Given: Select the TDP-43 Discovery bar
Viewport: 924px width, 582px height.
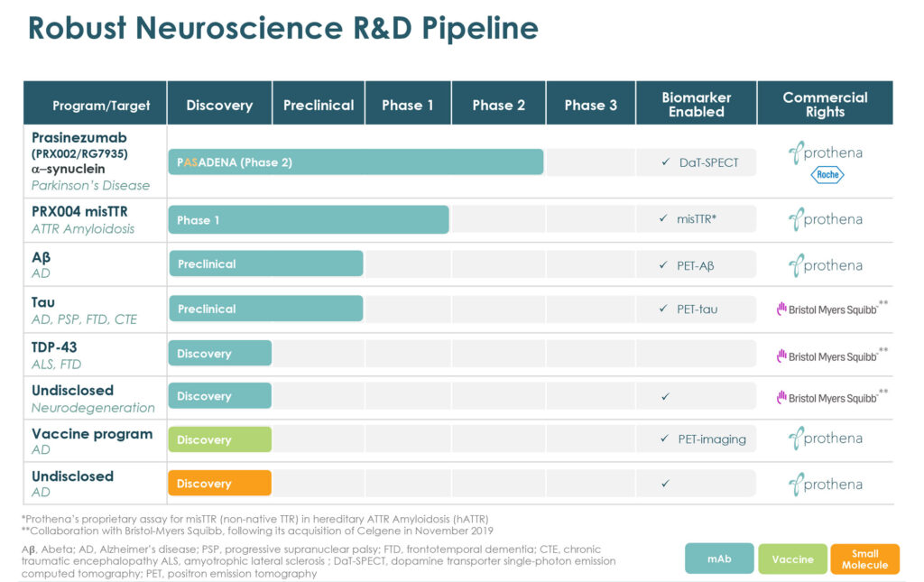Looking at the screenshot, I should coord(220,353).
